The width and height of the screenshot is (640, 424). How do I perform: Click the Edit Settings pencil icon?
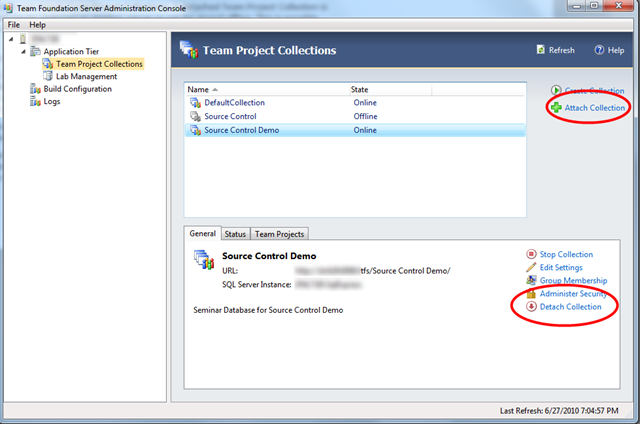coord(531,267)
